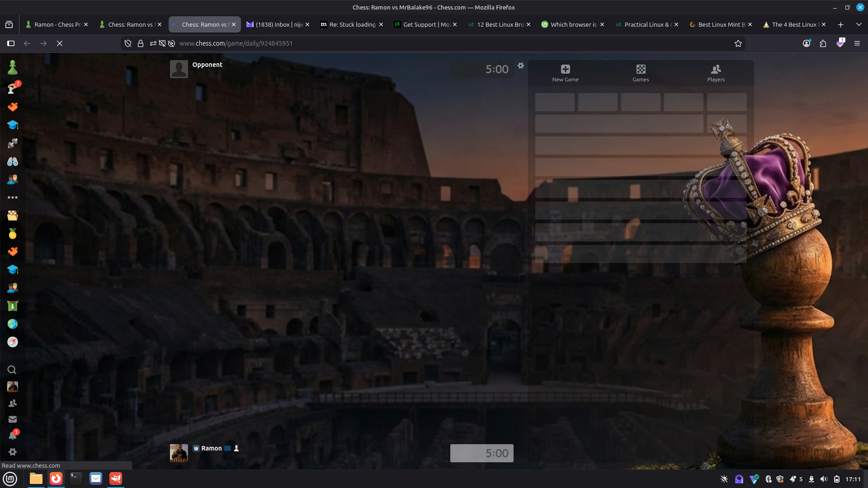Open the sidebar settings gear icon

[x=13, y=452]
